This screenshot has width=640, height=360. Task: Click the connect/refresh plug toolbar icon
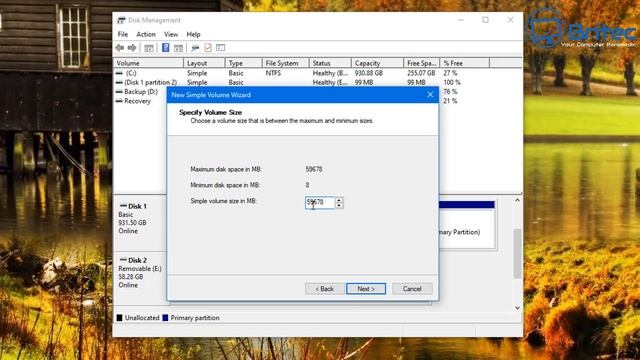pyautogui.click(x=195, y=48)
